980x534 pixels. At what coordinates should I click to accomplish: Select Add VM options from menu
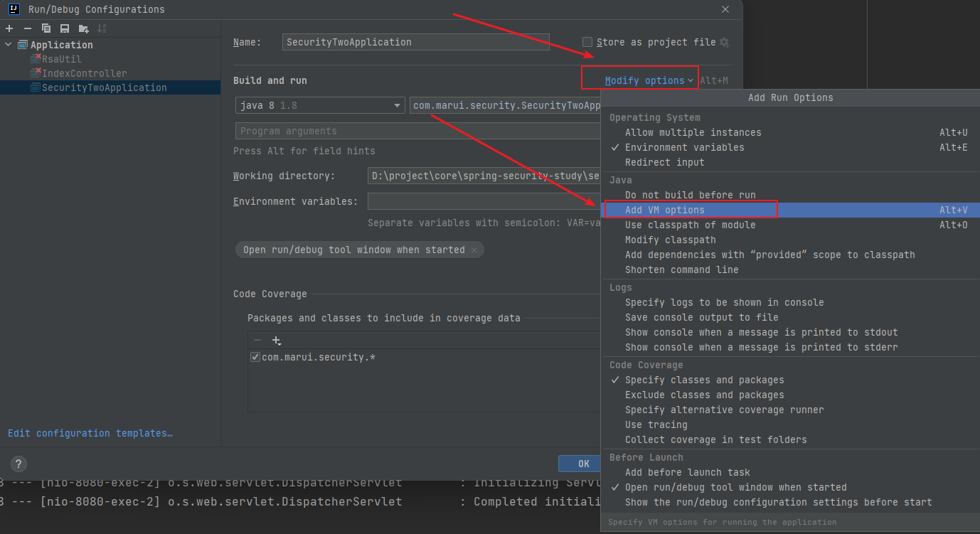pyautogui.click(x=664, y=210)
